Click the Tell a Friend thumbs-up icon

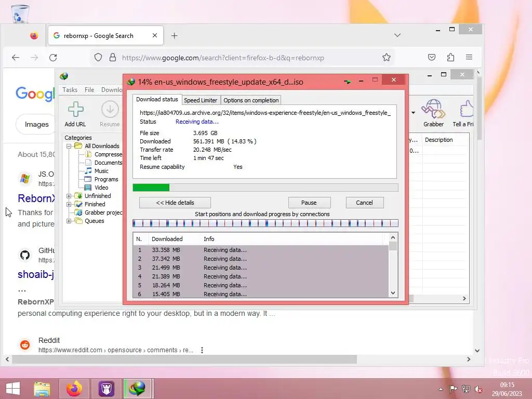(467, 109)
